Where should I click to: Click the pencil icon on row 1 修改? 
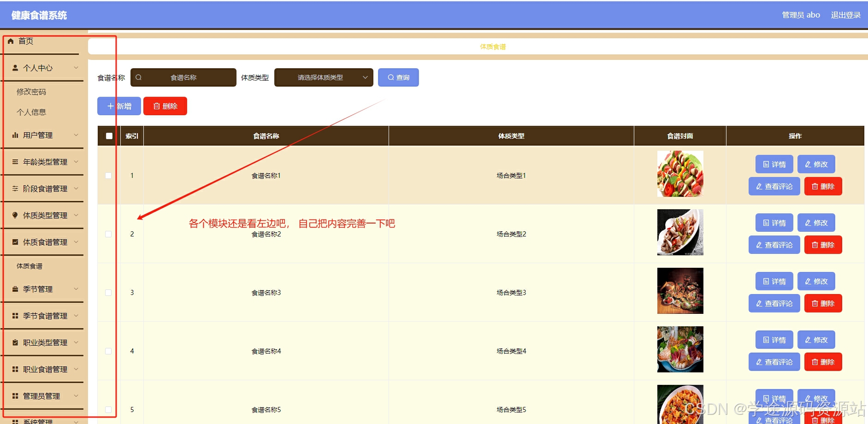click(808, 164)
